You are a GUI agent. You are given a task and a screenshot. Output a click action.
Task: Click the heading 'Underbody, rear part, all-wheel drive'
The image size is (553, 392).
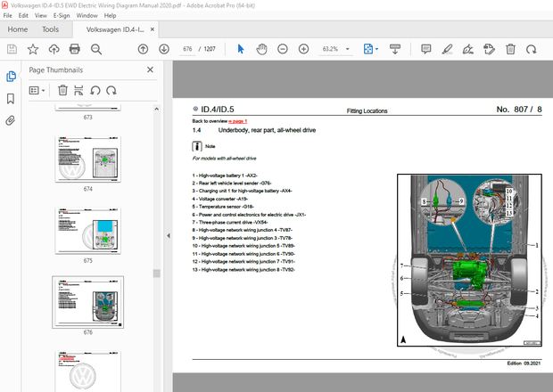tap(267, 130)
